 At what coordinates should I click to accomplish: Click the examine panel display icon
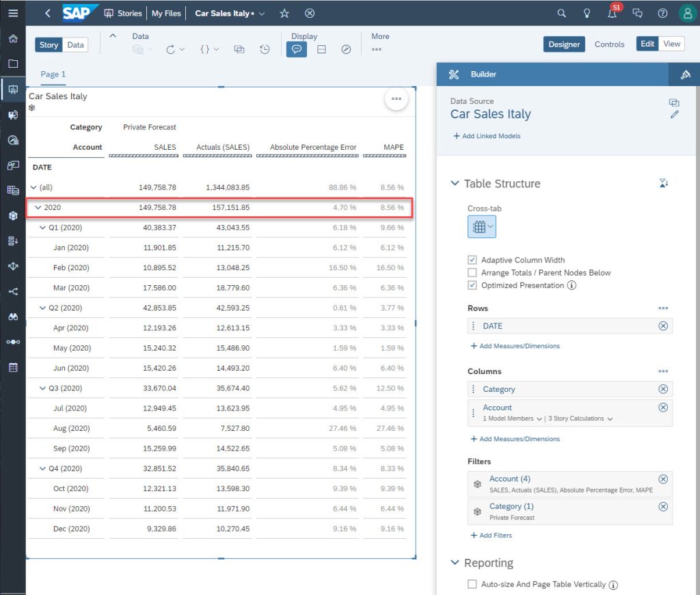pyautogui.click(x=321, y=49)
